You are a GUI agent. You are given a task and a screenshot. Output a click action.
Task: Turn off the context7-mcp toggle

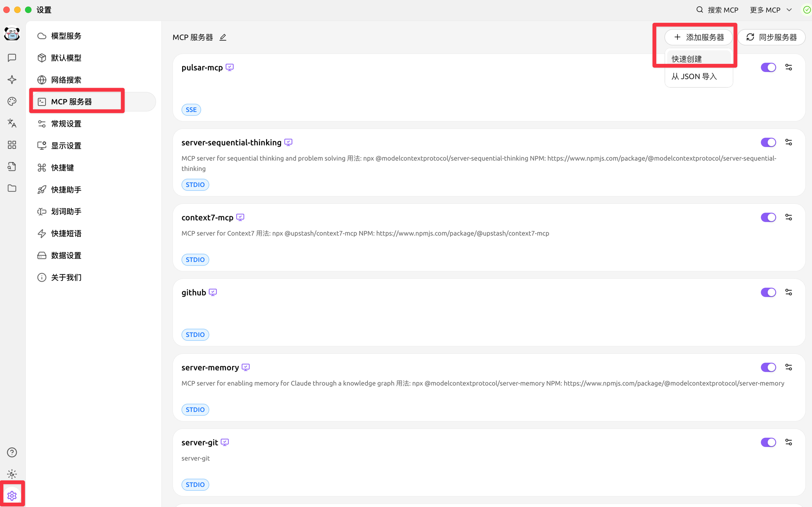click(768, 217)
